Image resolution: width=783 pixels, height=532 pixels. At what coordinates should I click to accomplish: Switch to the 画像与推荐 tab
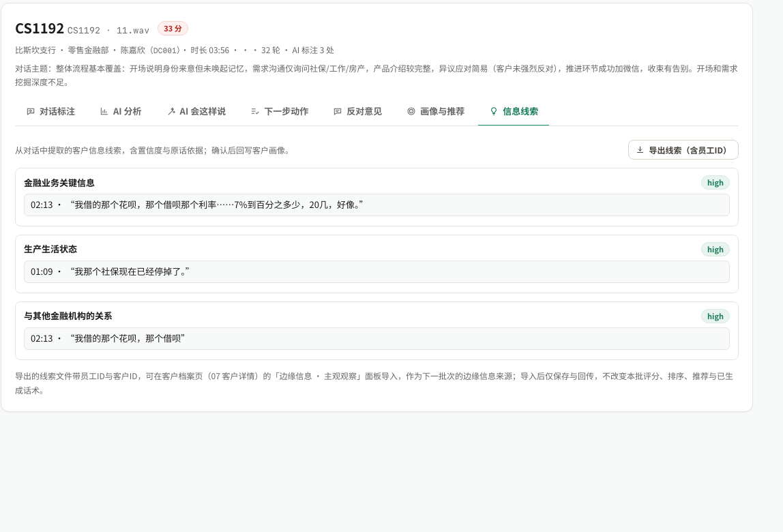(435, 111)
